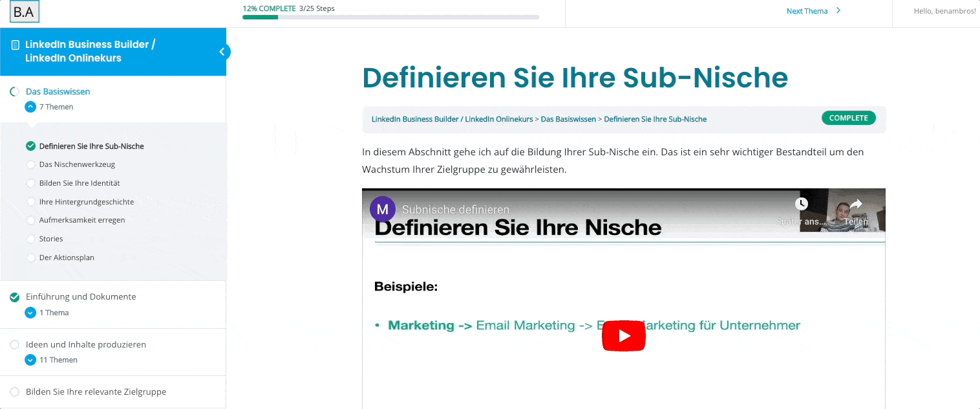Screen dimensions: 980x409
Task: Click breadcrumb Definieren Sie Ihre Sub-Nische
Action: click(x=655, y=119)
